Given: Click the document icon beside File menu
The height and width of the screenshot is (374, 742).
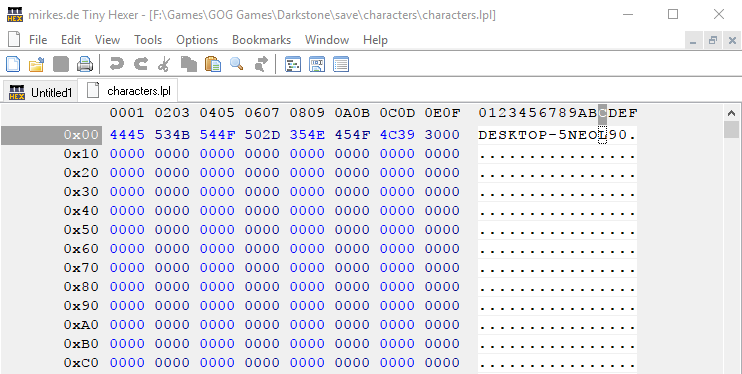Looking at the screenshot, I should pos(14,40).
